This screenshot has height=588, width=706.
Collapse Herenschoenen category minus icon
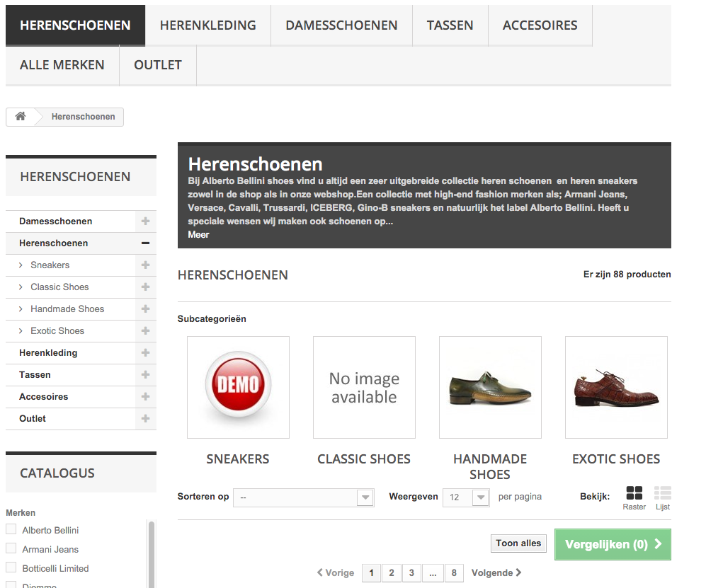(x=145, y=243)
